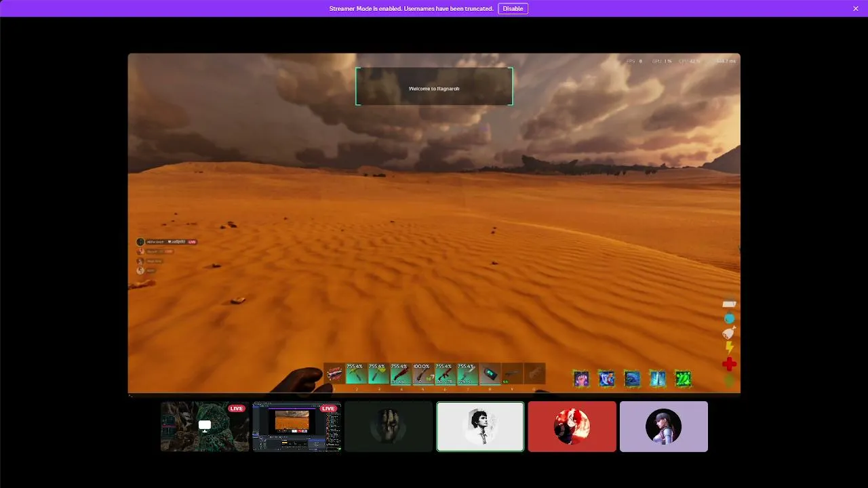Screen dimensions: 868x488
Task: Select the red weapon in hotbar slot 4
Action: tap(400, 374)
